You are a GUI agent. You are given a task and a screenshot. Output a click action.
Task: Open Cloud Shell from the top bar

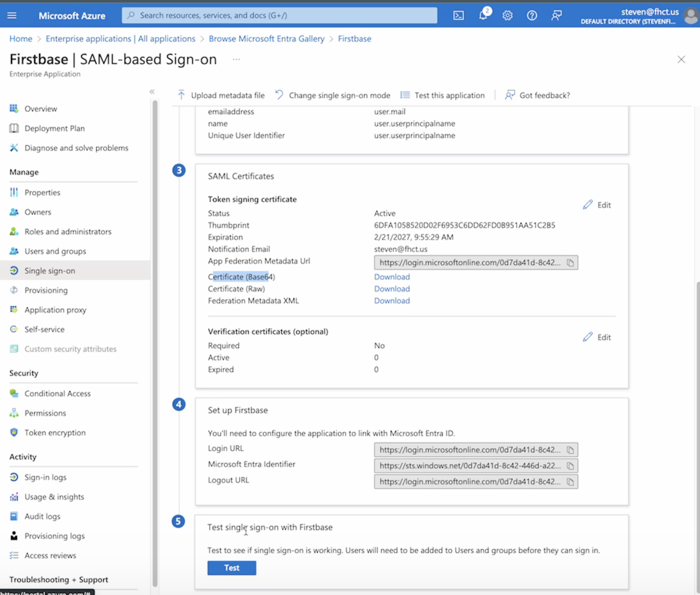click(458, 16)
